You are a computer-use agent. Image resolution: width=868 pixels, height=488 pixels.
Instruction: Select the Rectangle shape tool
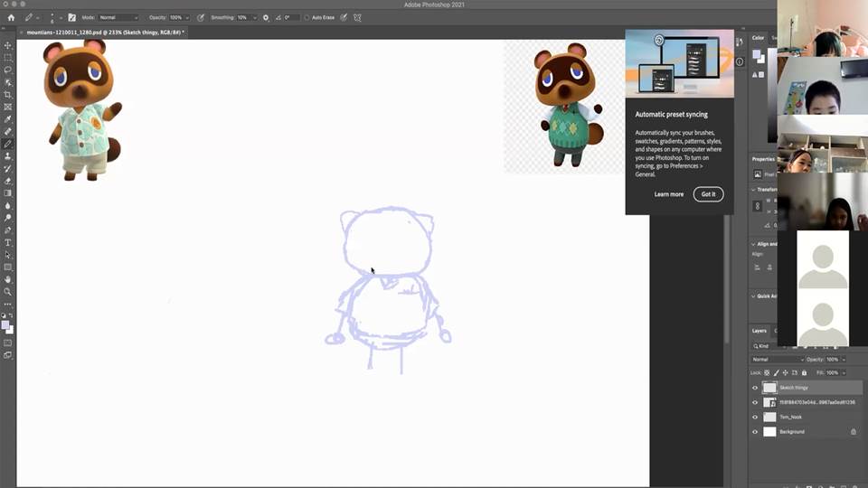(x=8, y=267)
